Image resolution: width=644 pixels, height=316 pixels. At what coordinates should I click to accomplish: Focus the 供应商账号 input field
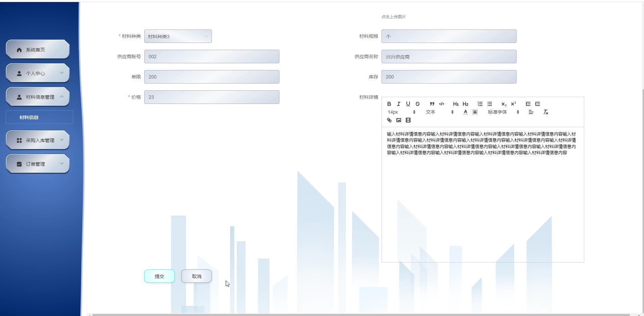click(212, 57)
